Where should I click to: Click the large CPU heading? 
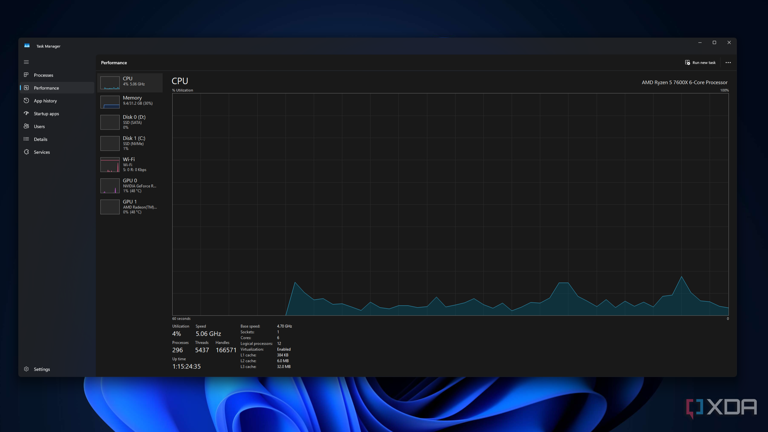(180, 81)
